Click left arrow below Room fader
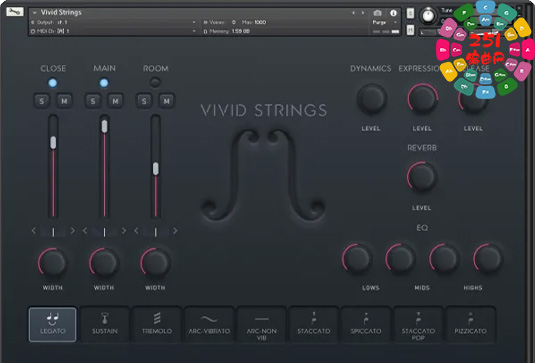Viewport: 535px width, 363px height. (136, 231)
